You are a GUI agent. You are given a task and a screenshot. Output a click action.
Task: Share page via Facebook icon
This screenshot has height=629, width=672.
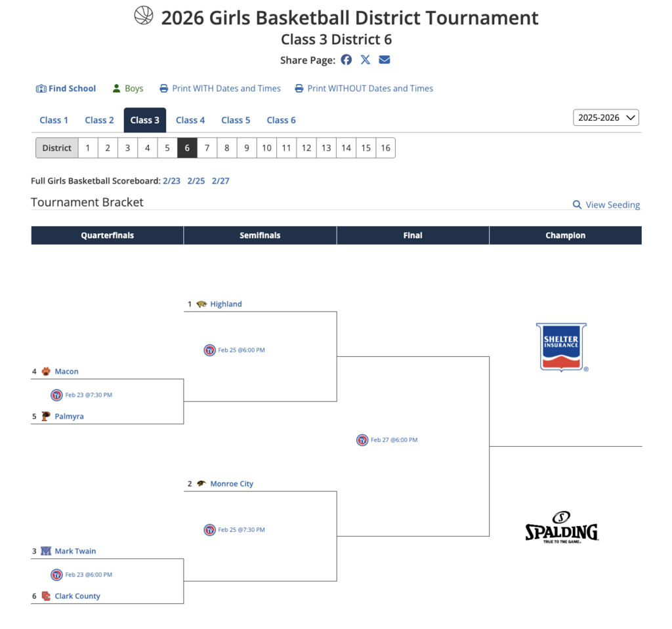point(346,60)
